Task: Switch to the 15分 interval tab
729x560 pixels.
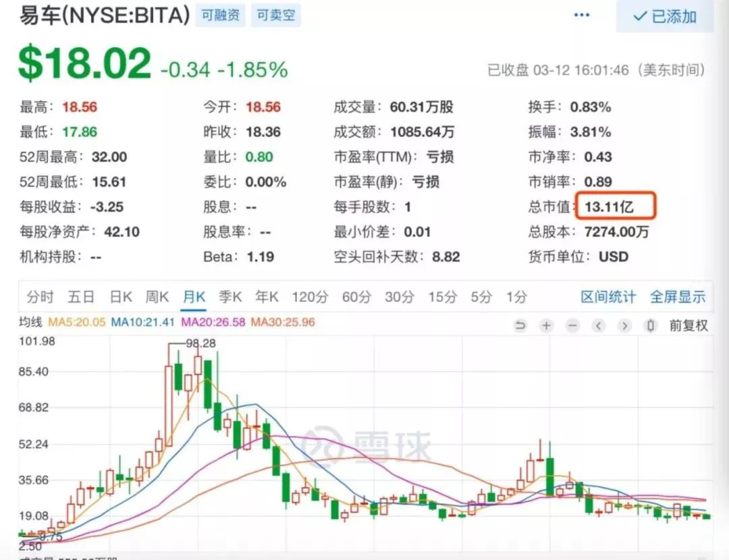Action: (x=442, y=296)
